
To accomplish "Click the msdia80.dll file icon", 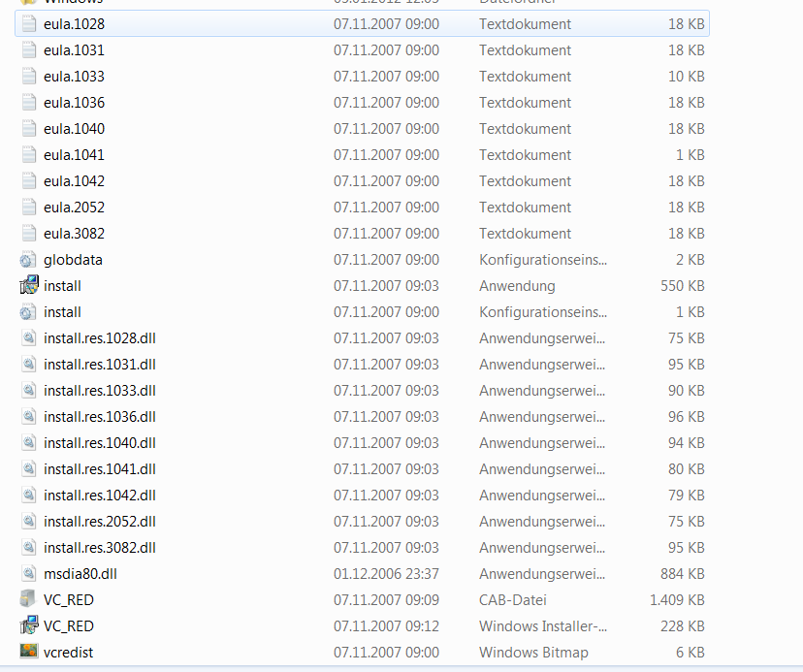I will [x=29, y=574].
